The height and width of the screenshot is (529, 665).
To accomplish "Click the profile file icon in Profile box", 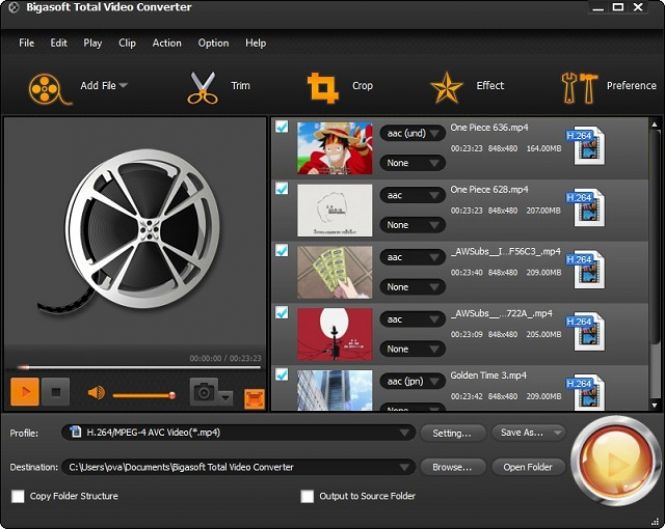I will [75, 432].
